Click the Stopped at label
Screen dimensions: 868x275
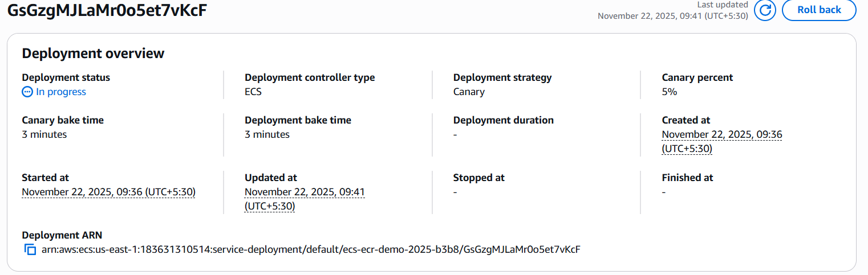click(x=478, y=178)
